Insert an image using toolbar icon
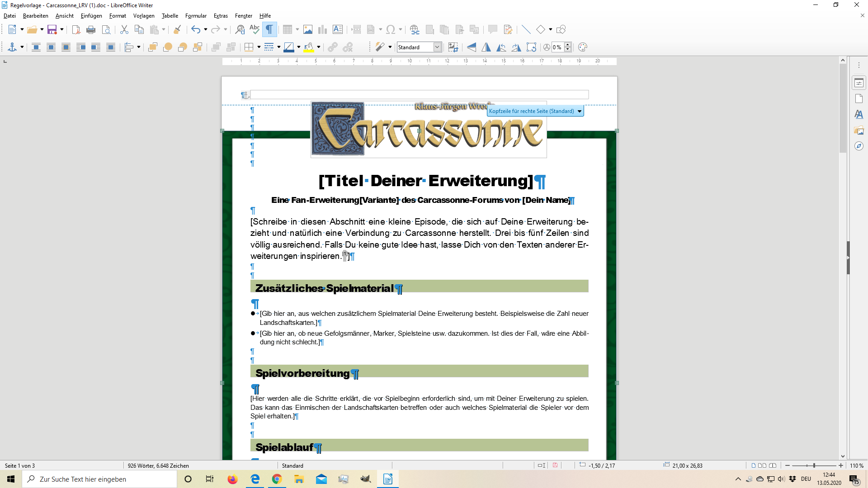 [x=308, y=30]
